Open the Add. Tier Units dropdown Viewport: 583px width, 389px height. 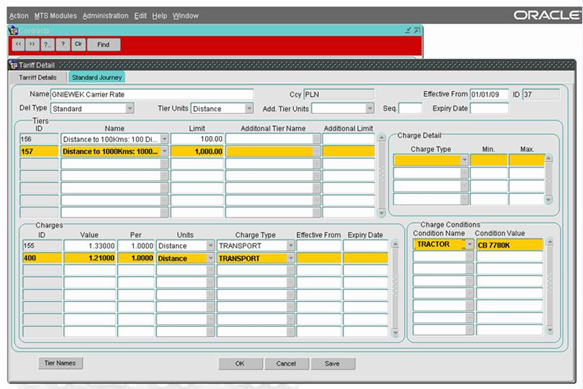[x=370, y=109]
